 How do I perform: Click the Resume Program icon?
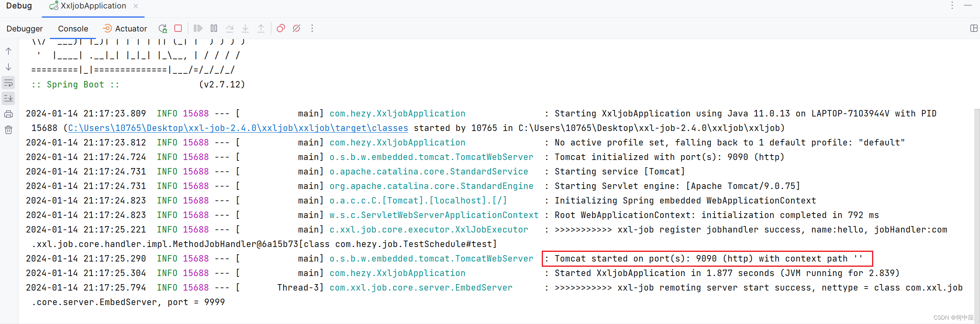198,28
